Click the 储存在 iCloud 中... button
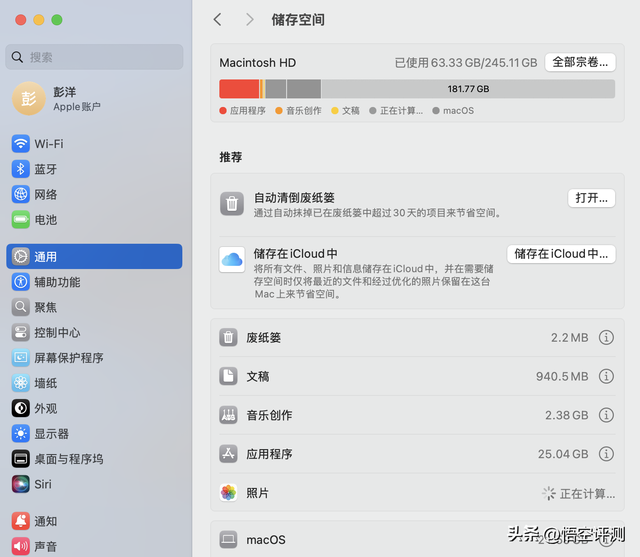Image resolution: width=640 pixels, height=557 pixels. tap(561, 254)
